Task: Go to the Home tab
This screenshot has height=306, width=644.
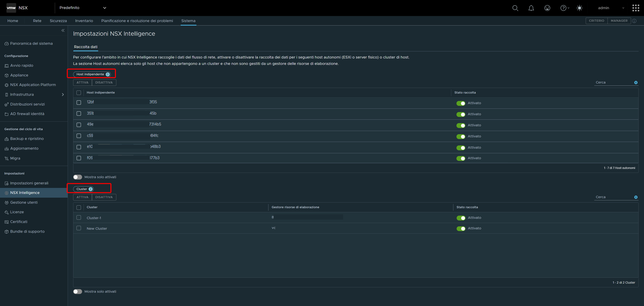Action: point(13,21)
